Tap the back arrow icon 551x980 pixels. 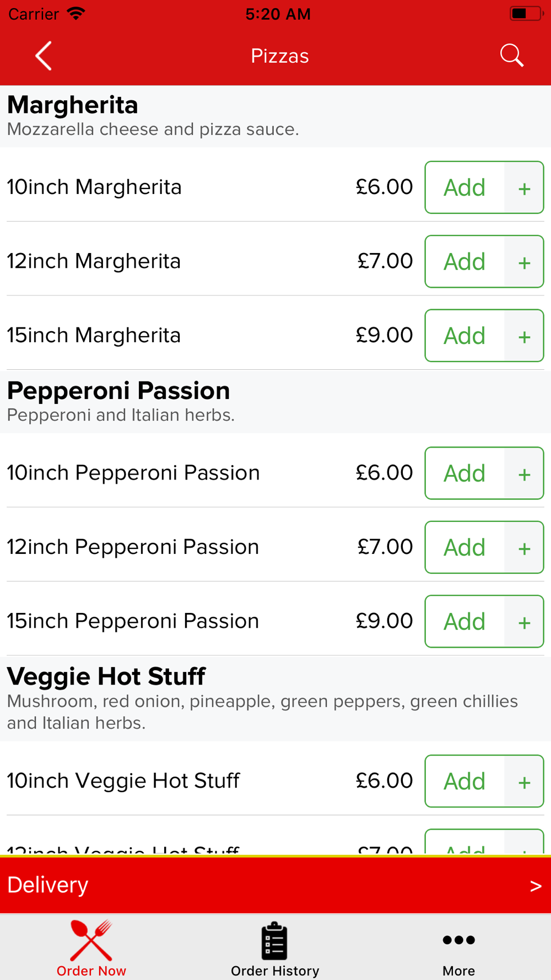(x=44, y=56)
